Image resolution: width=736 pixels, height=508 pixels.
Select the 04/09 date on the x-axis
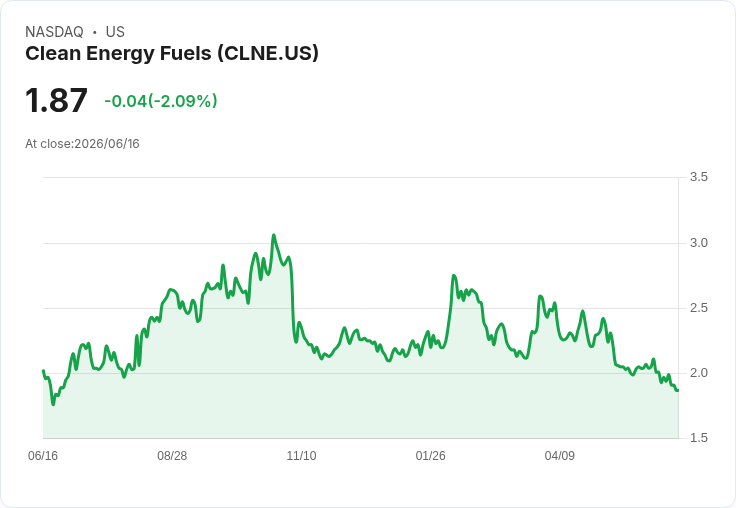pos(560,455)
